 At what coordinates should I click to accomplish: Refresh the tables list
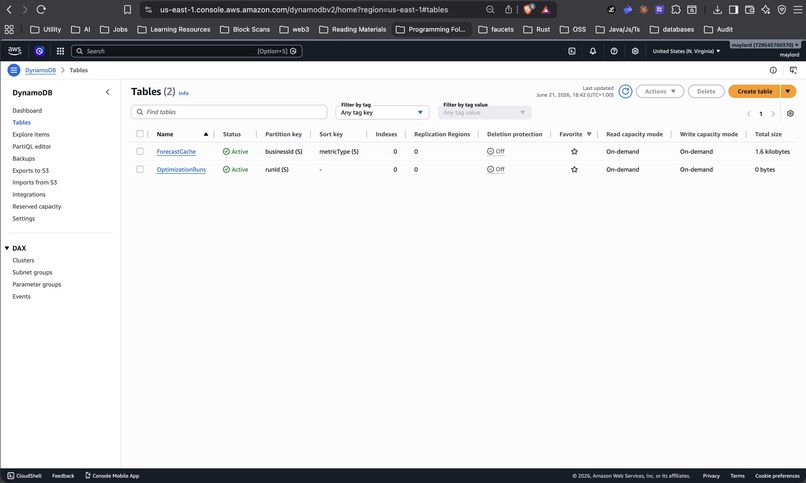pyautogui.click(x=625, y=91)
